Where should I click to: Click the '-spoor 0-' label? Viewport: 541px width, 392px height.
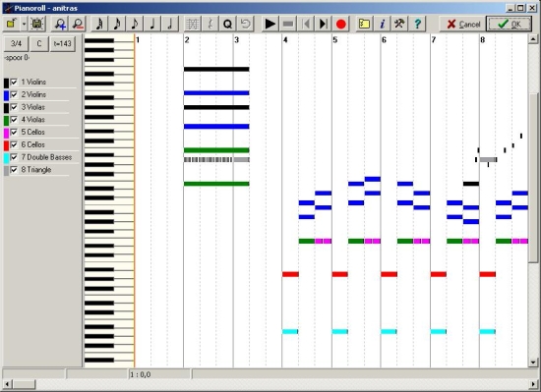pos(17,58)
